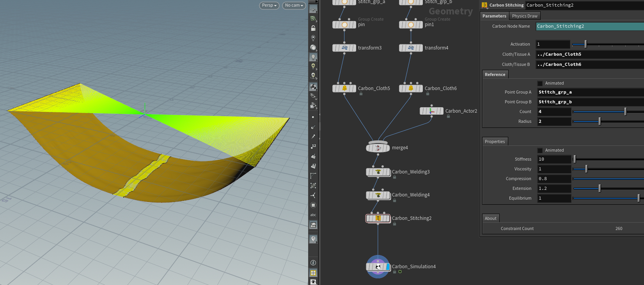Select the Carbon_Simulation4 node icon

click(378, 267)
